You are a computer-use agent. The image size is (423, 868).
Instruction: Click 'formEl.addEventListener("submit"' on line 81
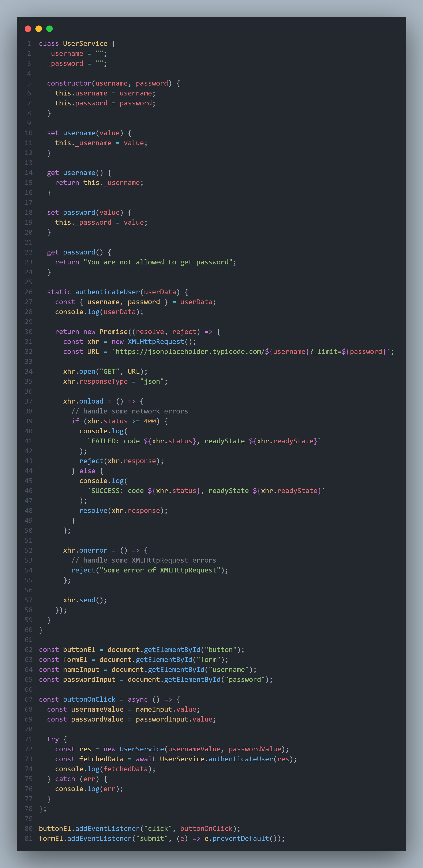coord(103,839)
